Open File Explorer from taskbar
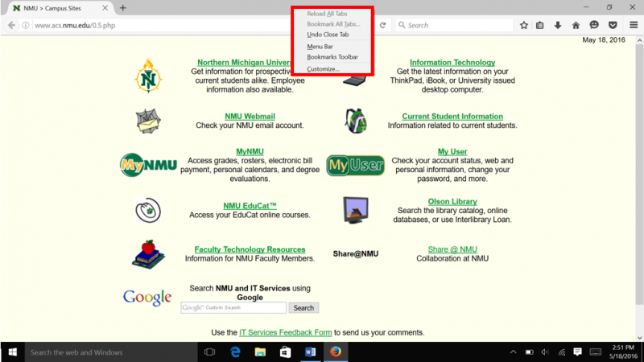The width and height of the screenshot is (644, 362). coord(260,352)
